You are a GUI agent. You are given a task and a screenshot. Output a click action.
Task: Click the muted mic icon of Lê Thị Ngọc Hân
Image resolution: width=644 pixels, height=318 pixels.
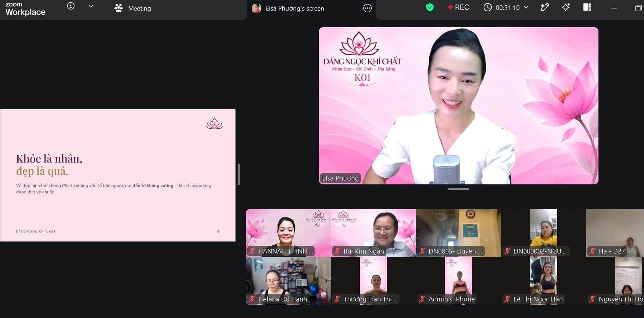coord(507,299)
